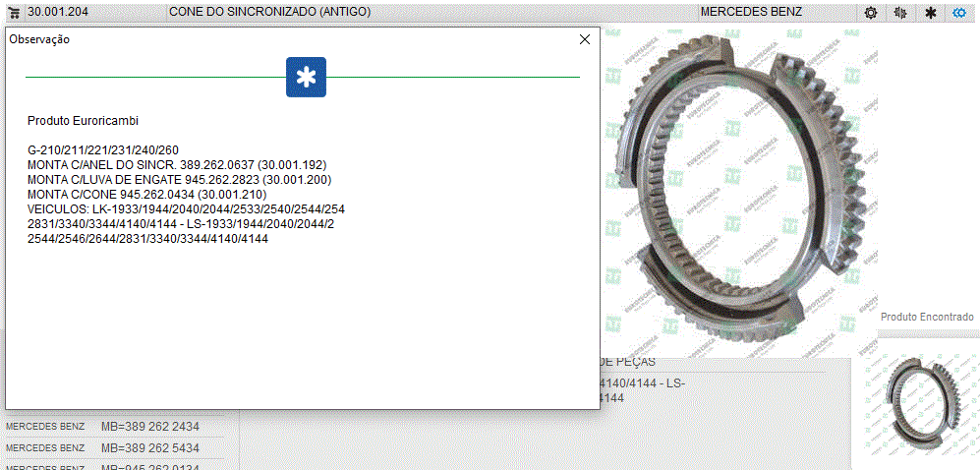Viewport: 980px width, 470px height.
Task: Click the blue asterisk badge in Observação dialog
Action: (306, 78)
